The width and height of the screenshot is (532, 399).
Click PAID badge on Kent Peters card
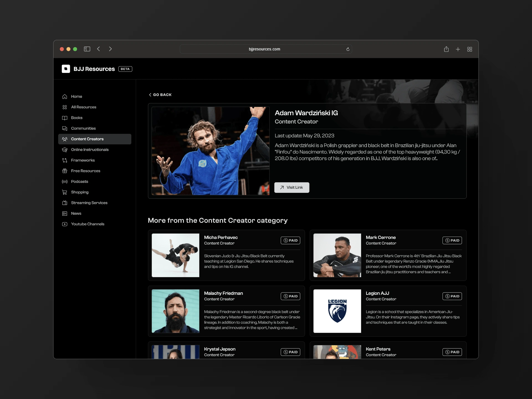(452, 352)
